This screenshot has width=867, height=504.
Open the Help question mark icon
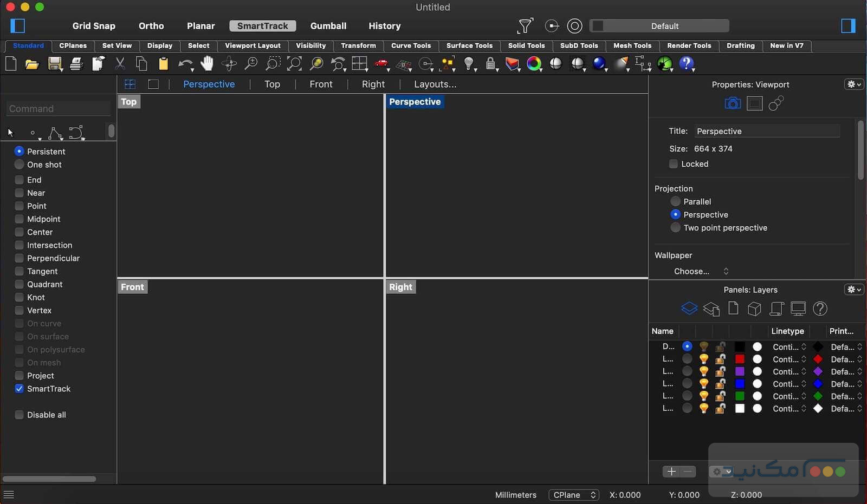click(x=686, y=64)
